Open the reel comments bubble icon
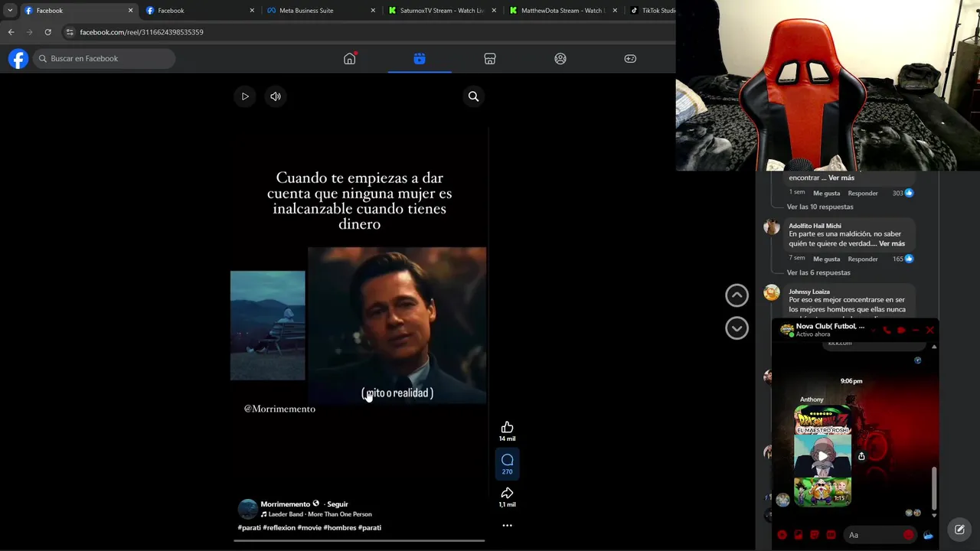The height and width of the screenshot is (551, 980). 507,460
